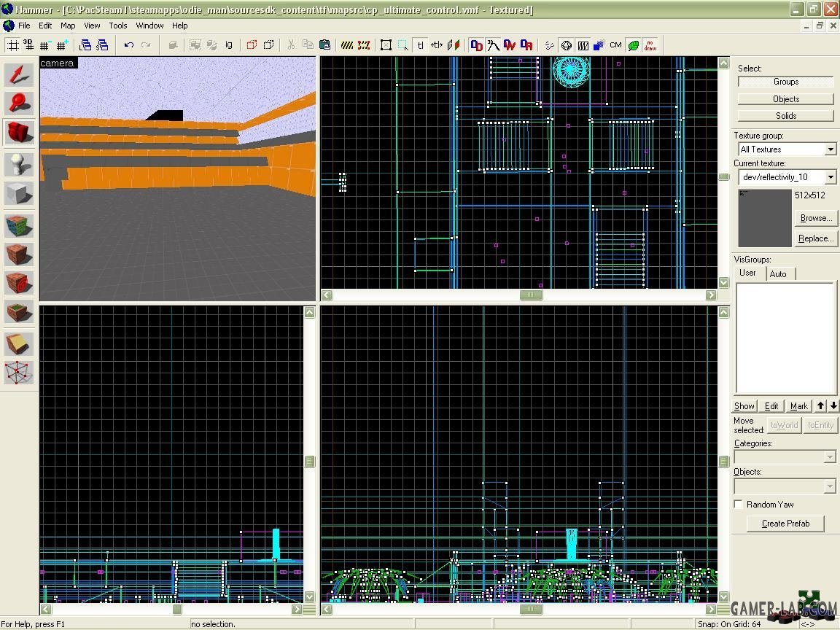Open the File menu
The height and width of the screenshot is (630, 840).
pyautogui.click(x=24, y=26)
